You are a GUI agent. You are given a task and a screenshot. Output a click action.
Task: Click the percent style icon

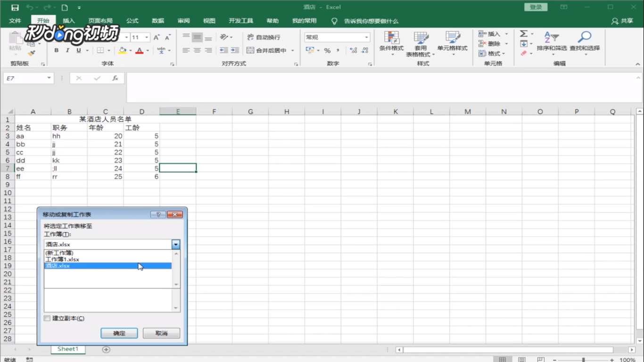(327, 50)
